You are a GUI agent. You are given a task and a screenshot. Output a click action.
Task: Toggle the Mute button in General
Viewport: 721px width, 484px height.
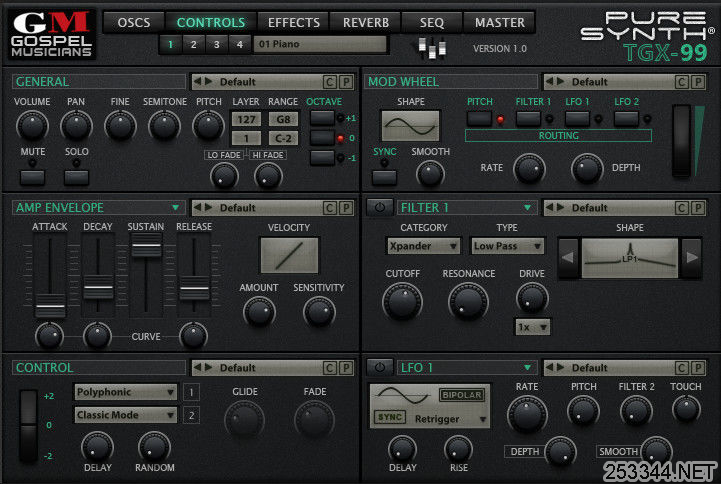click(32, 177)
